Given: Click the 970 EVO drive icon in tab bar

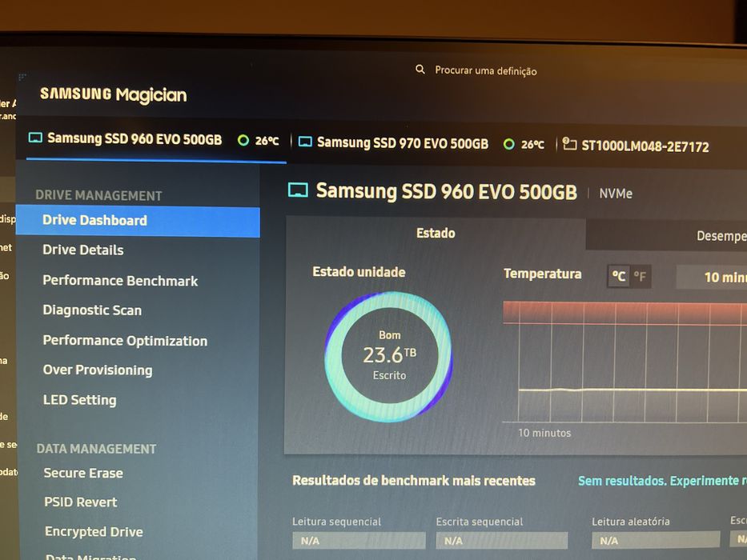Looking at the screenshot, I should pos(305,142).
